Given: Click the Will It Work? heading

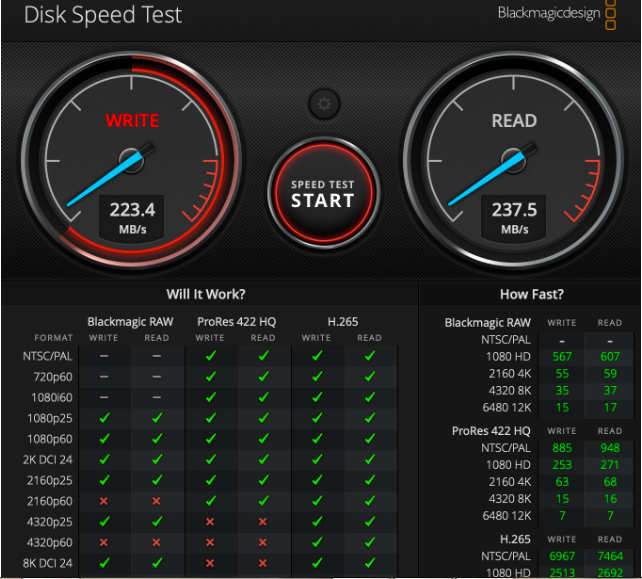Looking at the screenshot, I should coord(206,294).
